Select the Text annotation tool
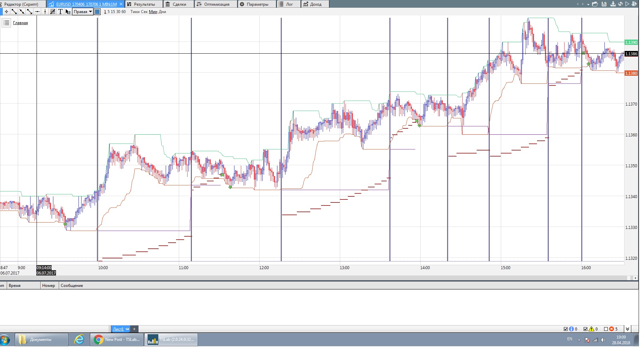The width and height of the screenshot is (644, 362). (60, 12)
